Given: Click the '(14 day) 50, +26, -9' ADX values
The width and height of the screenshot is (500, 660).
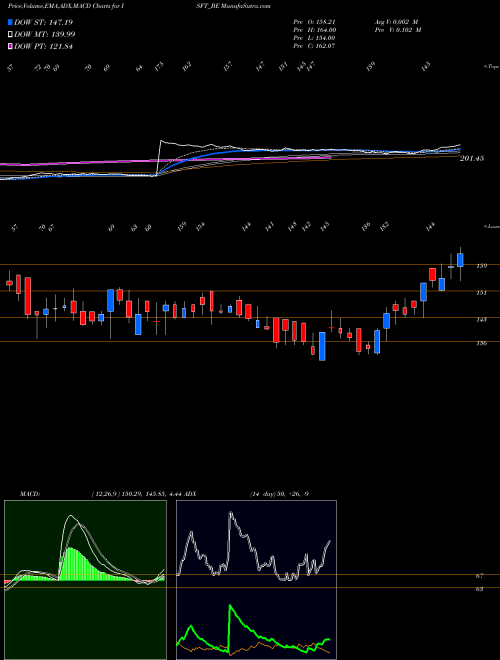Looking at the screenshot, I should (x=279, y=494).
